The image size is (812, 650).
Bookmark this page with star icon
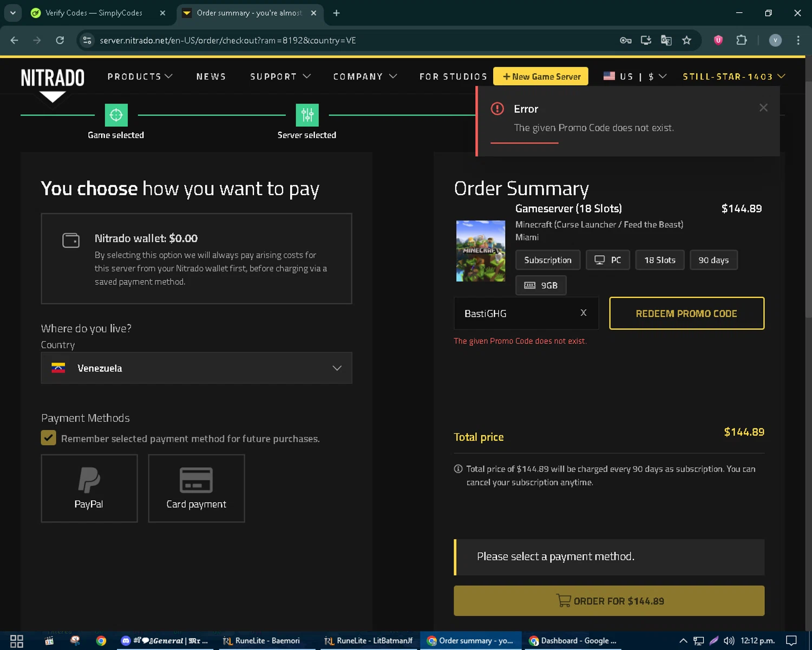coord(686,40)
